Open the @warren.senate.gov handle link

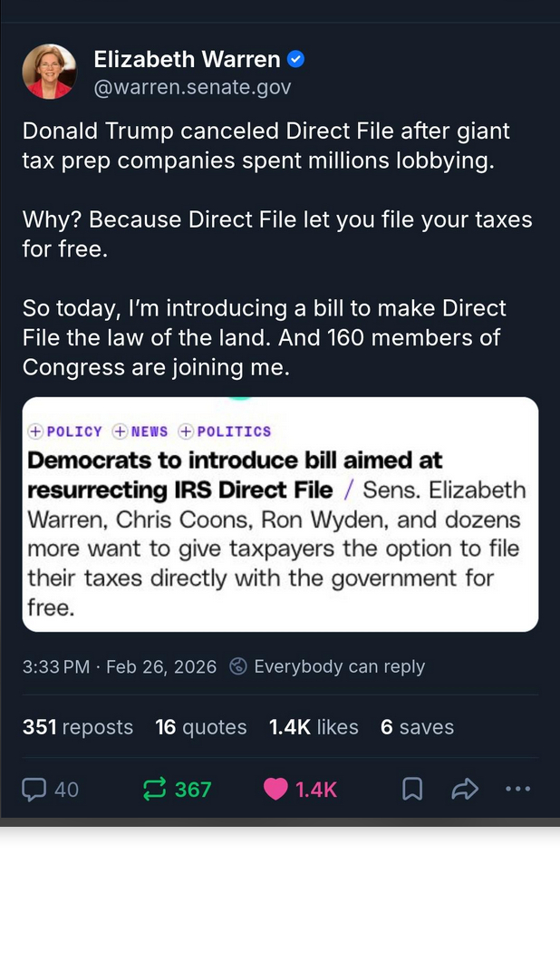(192, 88)
